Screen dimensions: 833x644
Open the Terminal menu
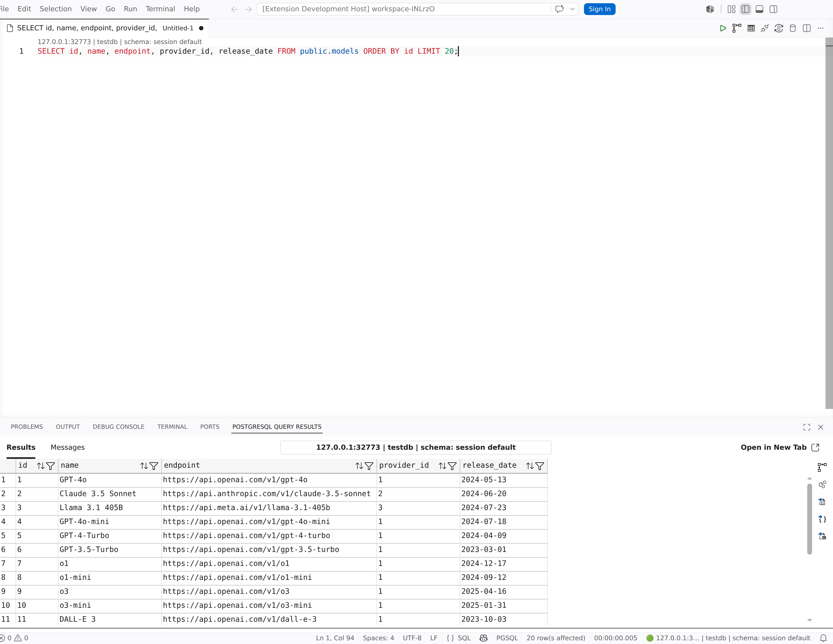160,9
